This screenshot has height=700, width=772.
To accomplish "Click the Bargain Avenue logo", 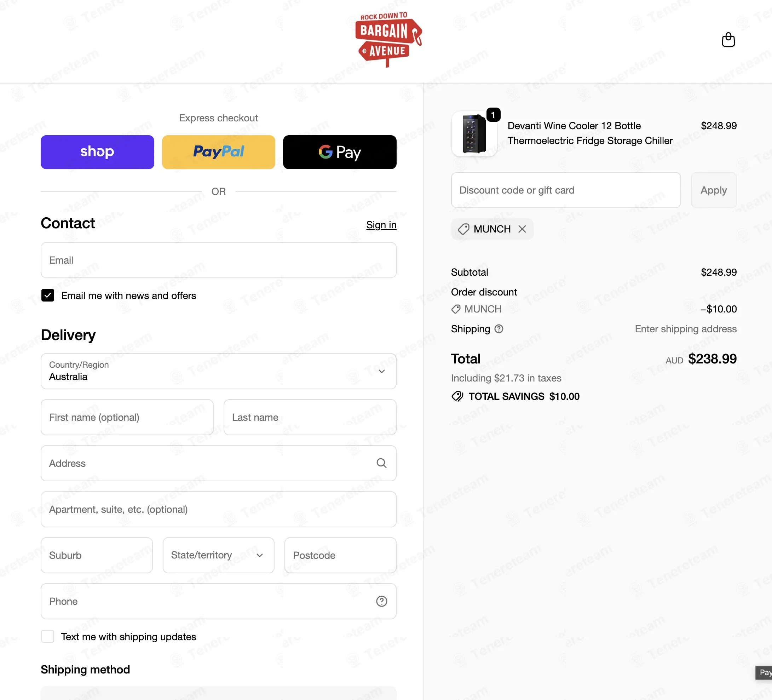I will click(x=388, y=39).
